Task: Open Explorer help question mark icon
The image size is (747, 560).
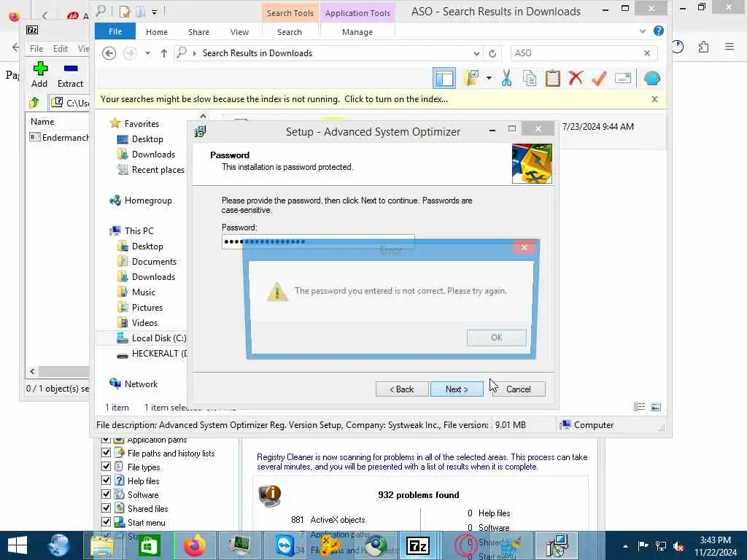Action: [659, 31]
